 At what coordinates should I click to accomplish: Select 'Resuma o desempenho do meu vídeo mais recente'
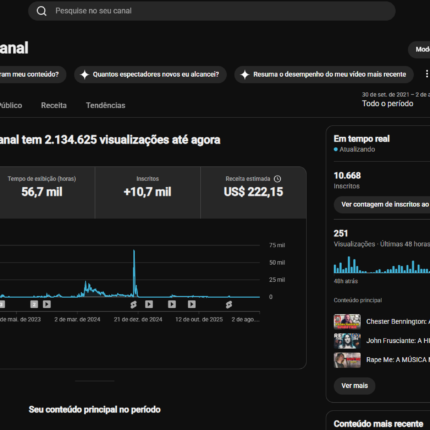[324, 74]
